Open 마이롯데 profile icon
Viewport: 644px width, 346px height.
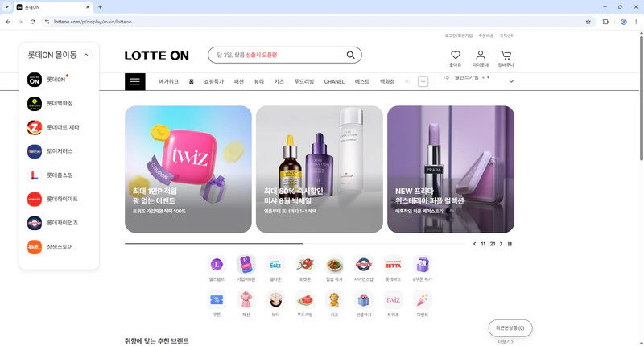(x=481, y=55)
